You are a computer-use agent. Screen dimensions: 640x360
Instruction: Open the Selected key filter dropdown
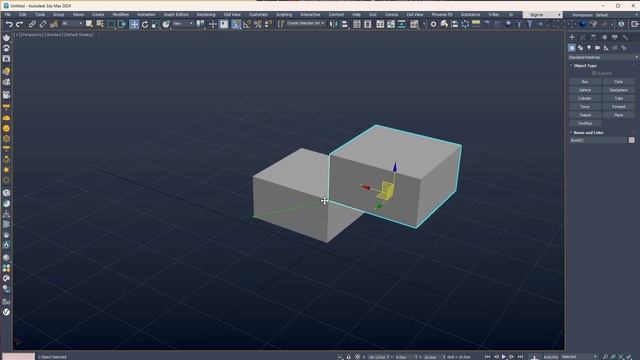click(x=579, y=357)
